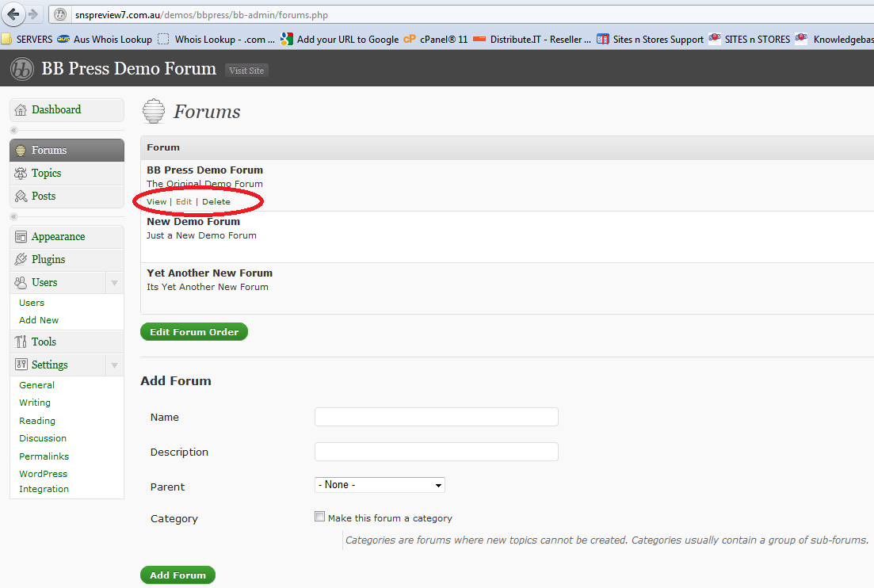This screenshot has height=588, width=874.
Task: Click the BB Press Demo Forum header title
Action: (128, 69)
